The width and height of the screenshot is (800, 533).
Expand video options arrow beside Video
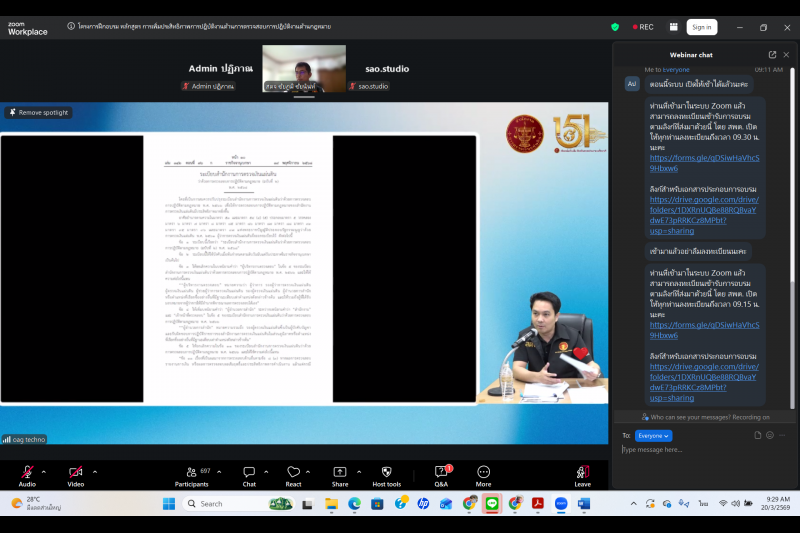(x=95, y=470)
